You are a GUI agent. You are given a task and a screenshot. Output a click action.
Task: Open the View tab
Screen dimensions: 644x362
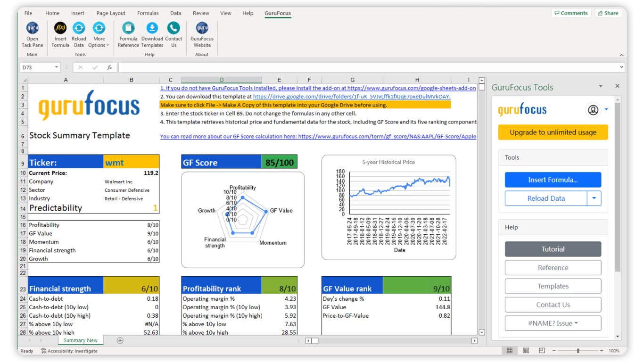click(x=226, y=13)
